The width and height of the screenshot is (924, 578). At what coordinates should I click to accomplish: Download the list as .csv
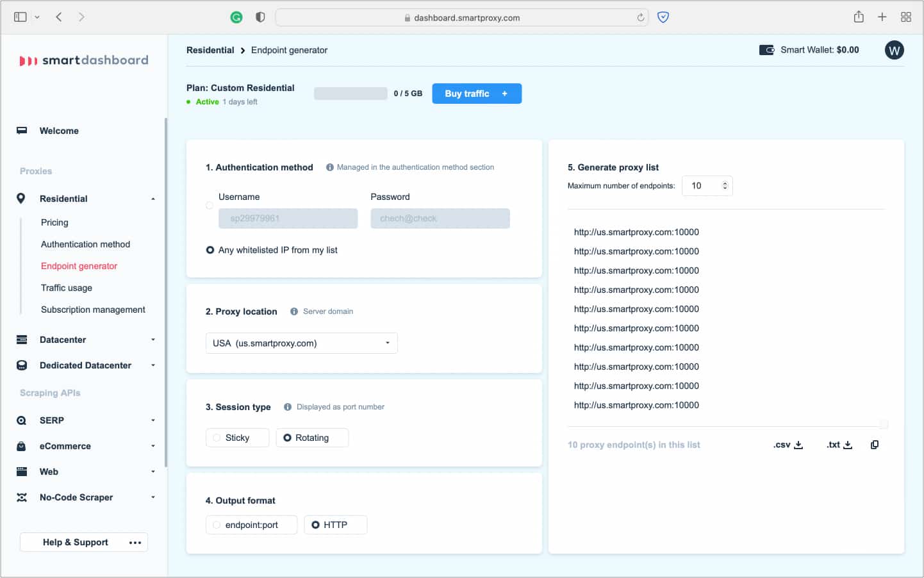point(788,445)
